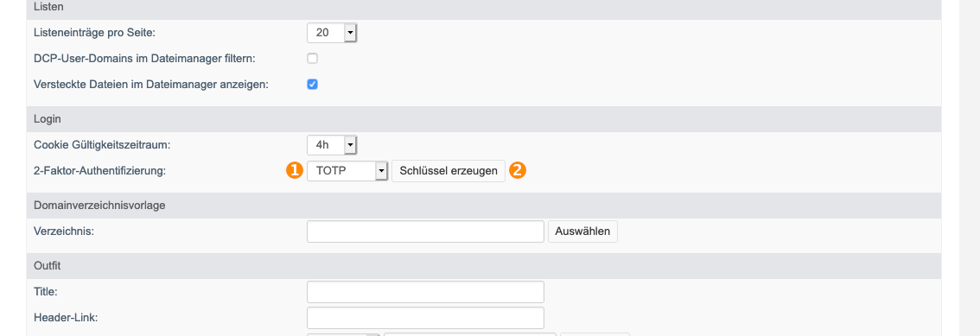Click the Header-Link label
The image size is (980, 336).
point(66,317)
